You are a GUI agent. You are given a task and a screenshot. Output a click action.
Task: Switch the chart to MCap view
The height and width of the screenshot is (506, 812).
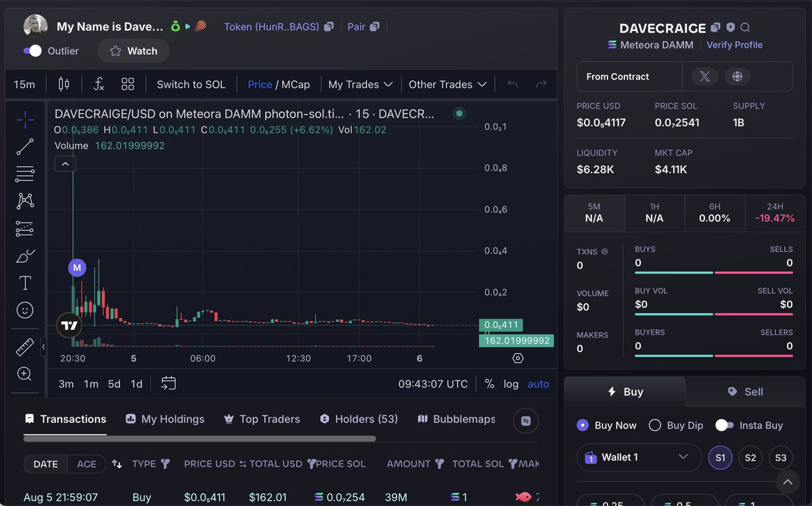click(x=295, y=84)
